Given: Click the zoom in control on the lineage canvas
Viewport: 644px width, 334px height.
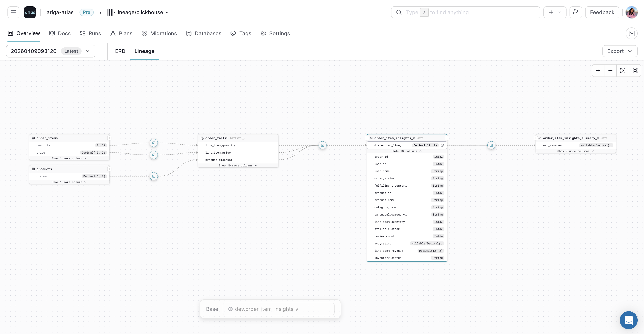Looking at the screenshot, I should pos(598,71).
